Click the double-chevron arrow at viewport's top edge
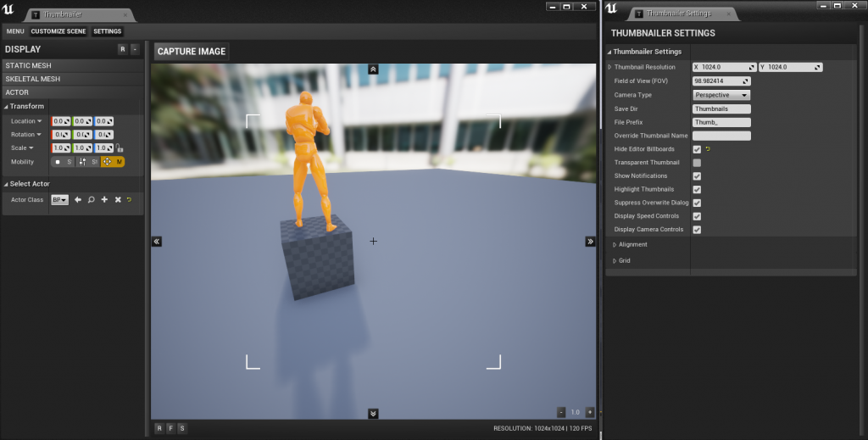Viewport: 868px width, 440px height. coord(373,69)
